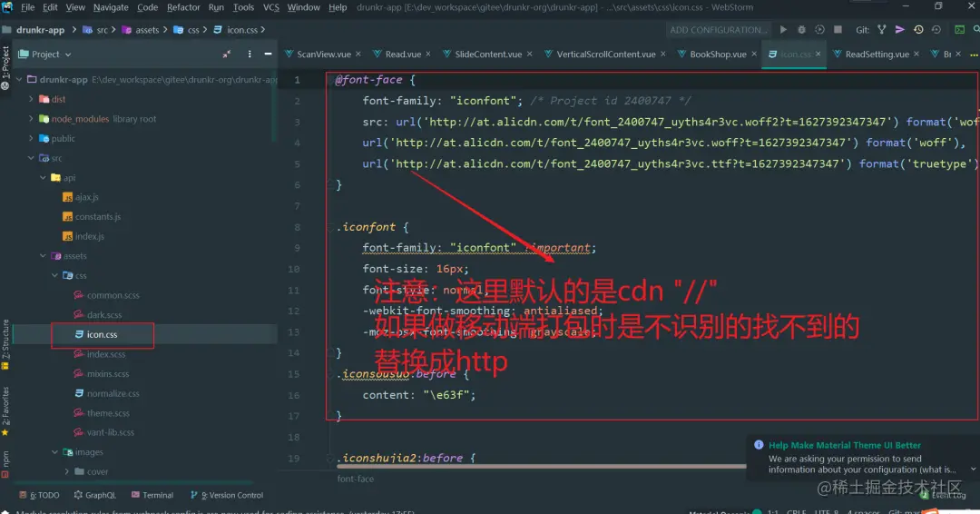Open Structure side tool window

5,342
